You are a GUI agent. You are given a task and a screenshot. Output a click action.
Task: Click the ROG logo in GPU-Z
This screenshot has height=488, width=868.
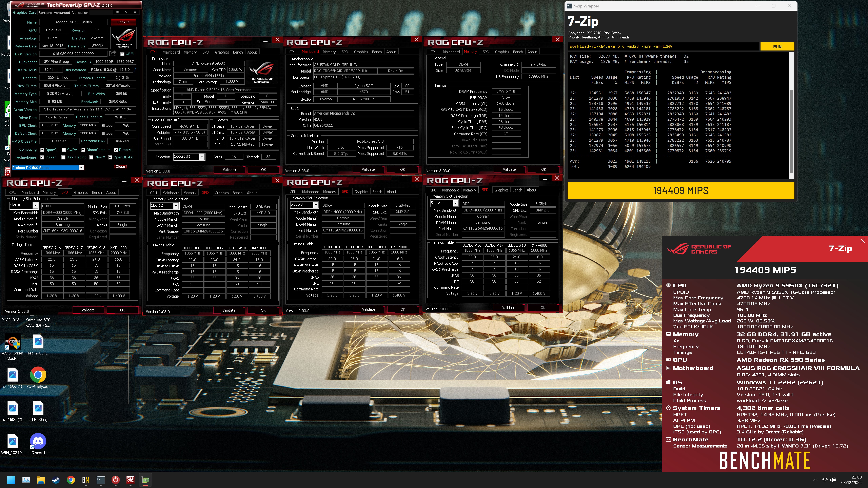[x=124, y=38]
